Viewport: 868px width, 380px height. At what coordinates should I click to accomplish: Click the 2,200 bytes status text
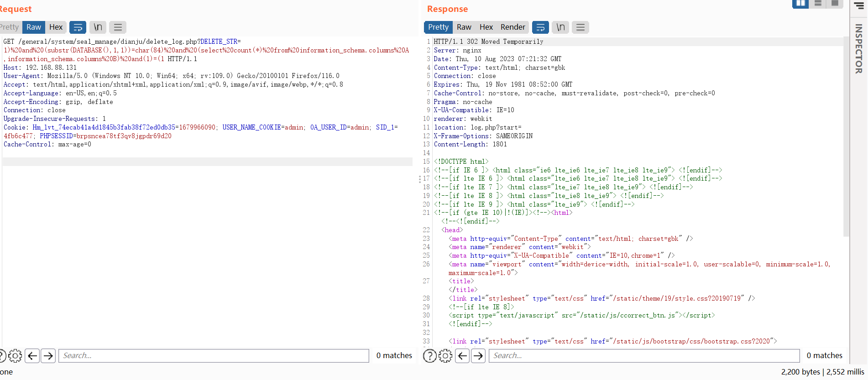pyautogui.click(x=800, y=372)
